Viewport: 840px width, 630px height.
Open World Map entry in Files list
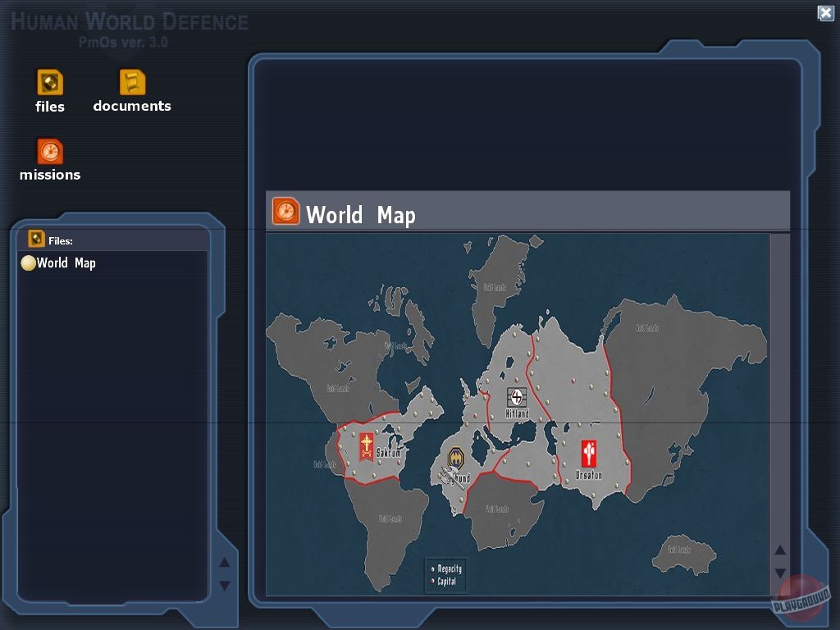[x=66, y=263]
